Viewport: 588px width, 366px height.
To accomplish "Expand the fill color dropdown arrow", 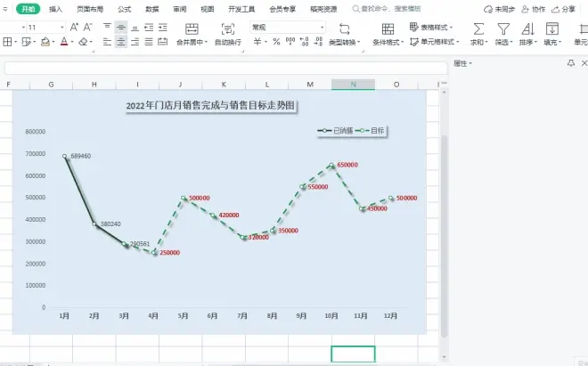I will 53,42.
